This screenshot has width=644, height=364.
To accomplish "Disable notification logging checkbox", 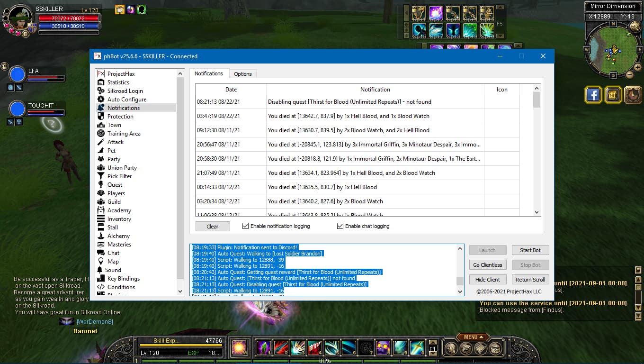I will coord(245,226).
